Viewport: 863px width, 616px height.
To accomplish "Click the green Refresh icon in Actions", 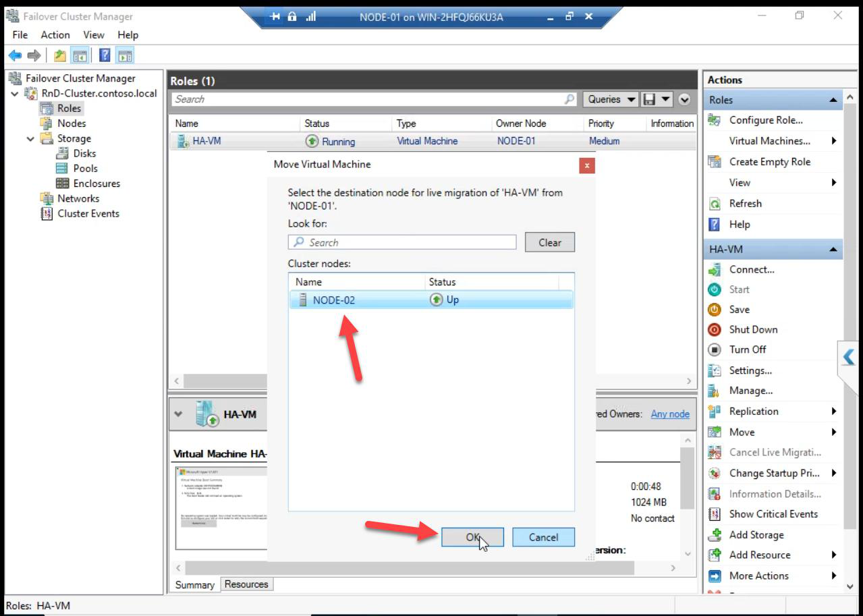I will click(x=715, y=204).
